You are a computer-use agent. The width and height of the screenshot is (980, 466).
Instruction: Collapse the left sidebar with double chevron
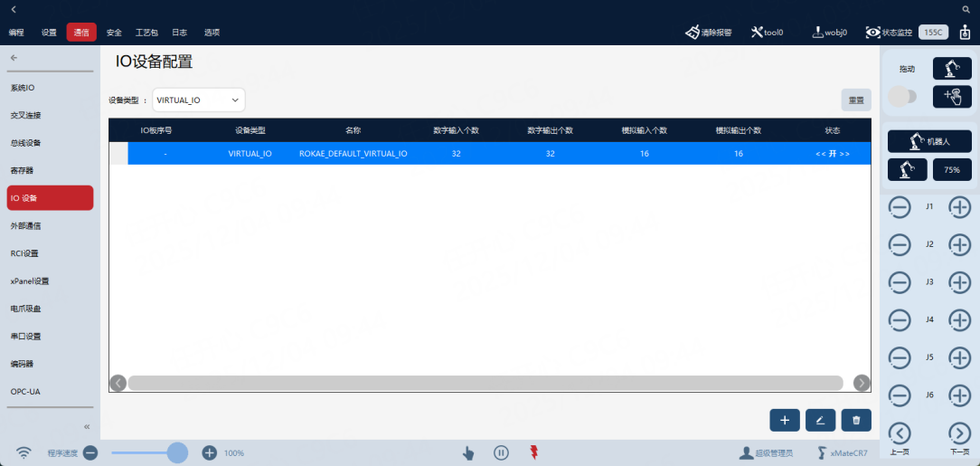pyautogui.click(x=87, y=426)
